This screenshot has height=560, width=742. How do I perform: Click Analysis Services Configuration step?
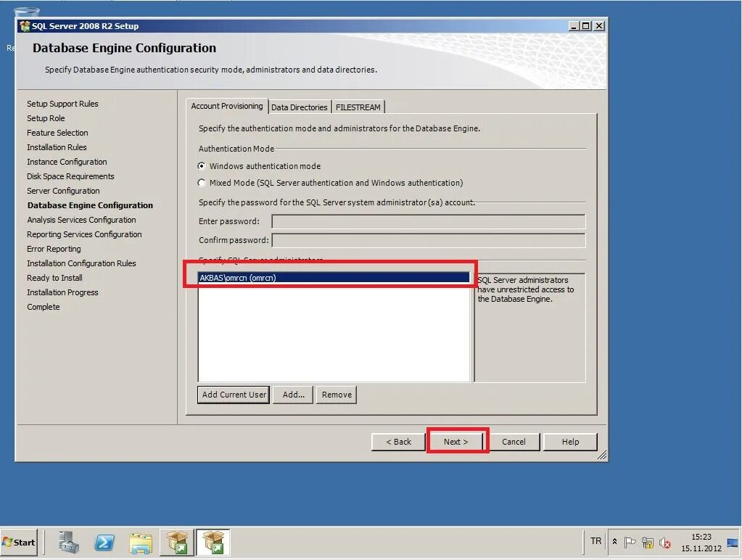tap(81, 220)
